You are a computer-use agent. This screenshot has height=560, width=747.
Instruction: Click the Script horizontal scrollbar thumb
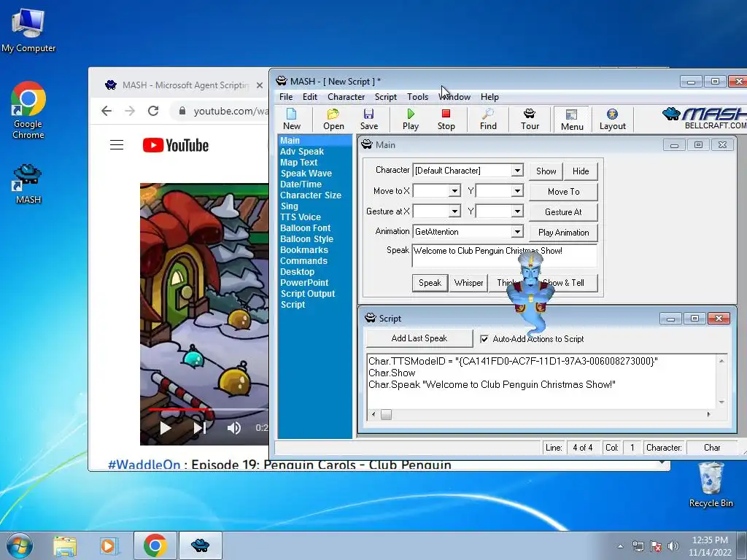387,414
